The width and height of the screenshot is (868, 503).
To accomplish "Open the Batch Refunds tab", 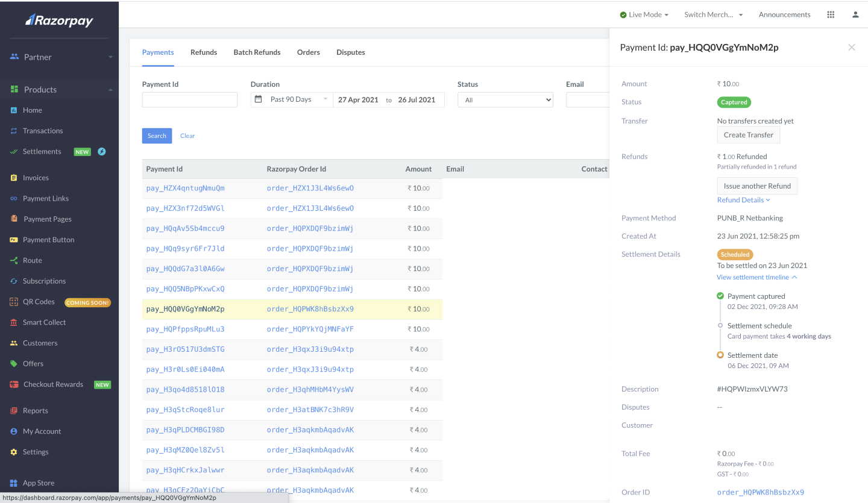I will coord(257,52).
